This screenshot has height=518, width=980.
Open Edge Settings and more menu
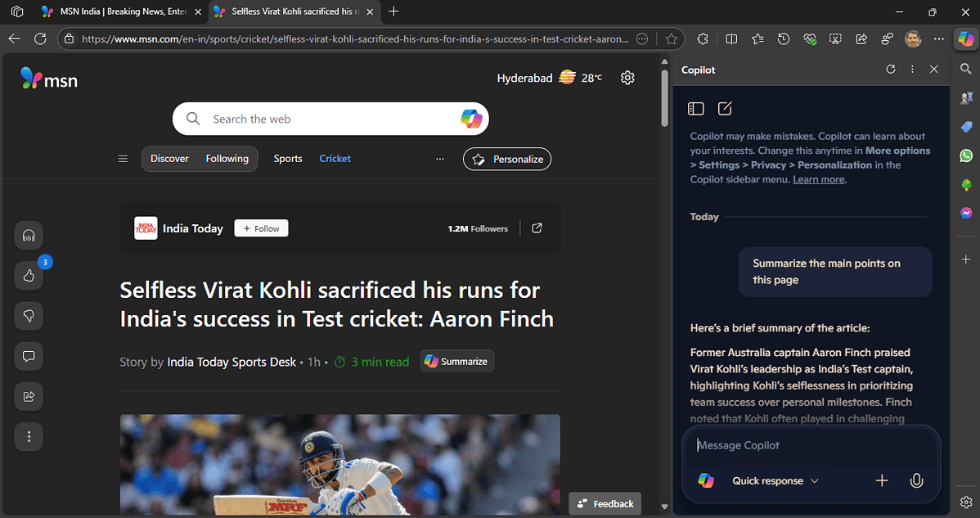coord(939,38)
